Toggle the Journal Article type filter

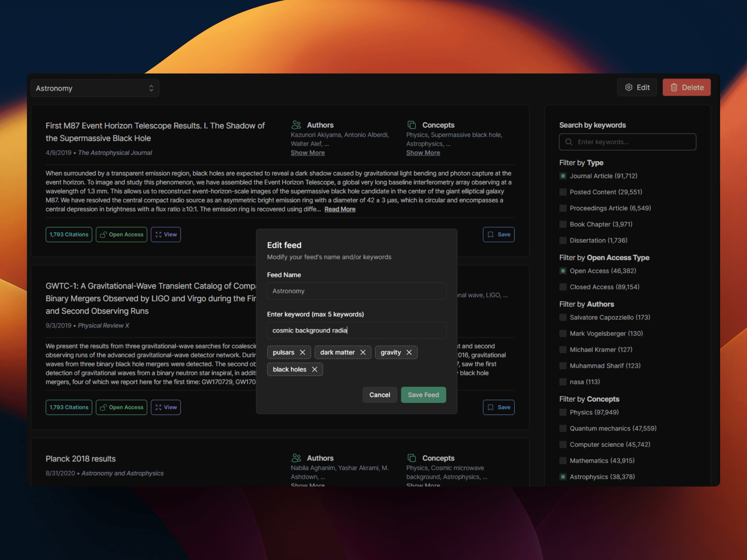coord(563,176)
